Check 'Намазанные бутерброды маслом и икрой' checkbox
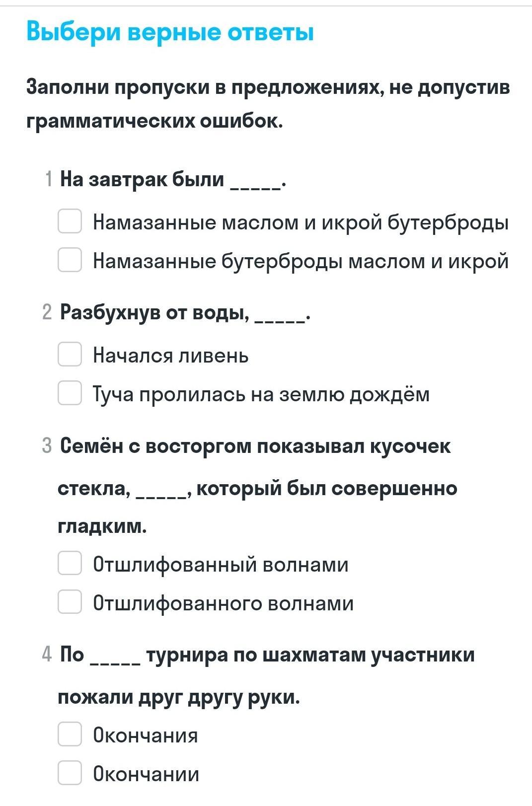The width and height of the screenshot is (532, 806). pos(70,260)
